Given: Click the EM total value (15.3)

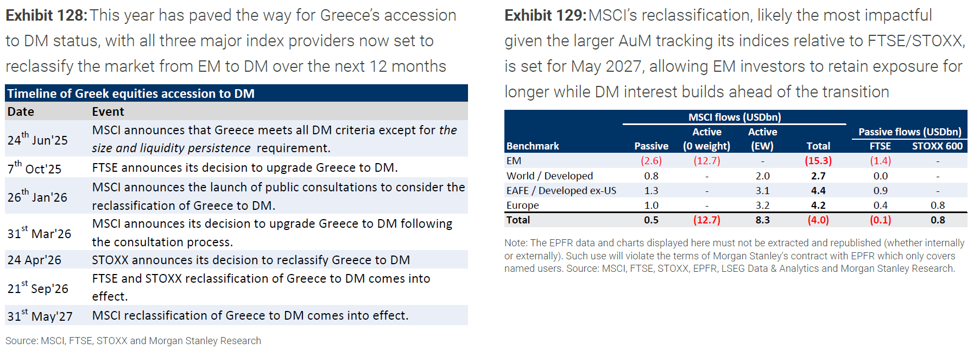Looking at the screenshot, I should click(818, 161).
